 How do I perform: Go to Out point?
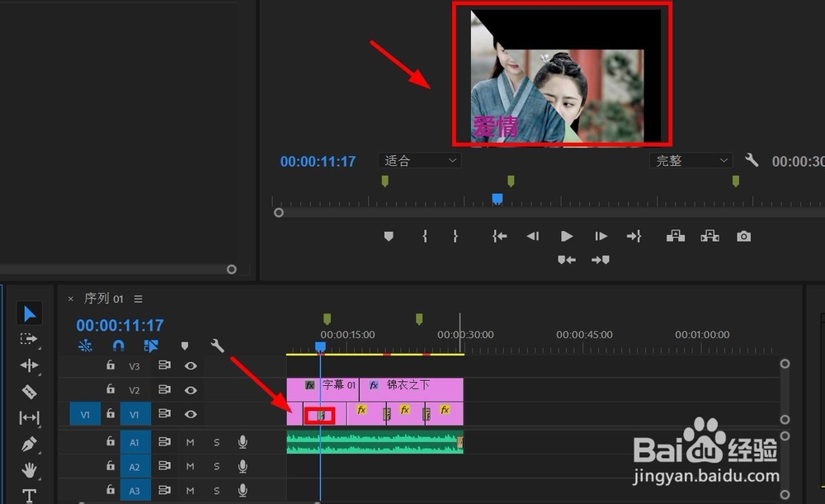[634, 236]
